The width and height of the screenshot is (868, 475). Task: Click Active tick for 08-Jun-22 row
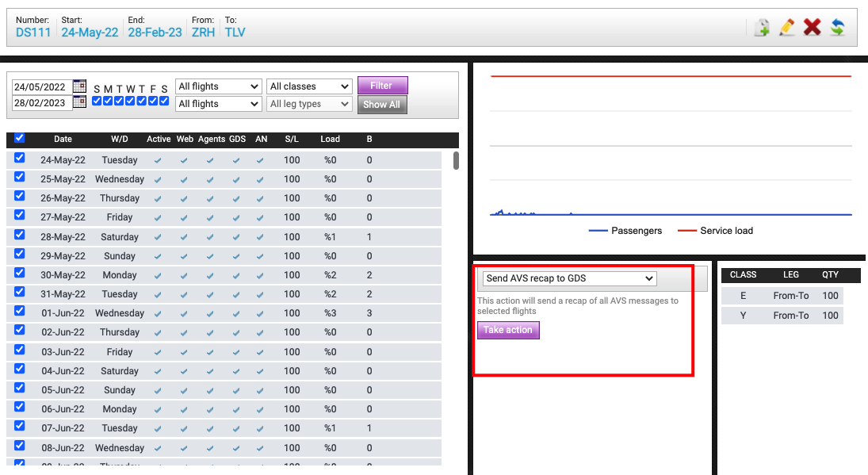(158, 448)
